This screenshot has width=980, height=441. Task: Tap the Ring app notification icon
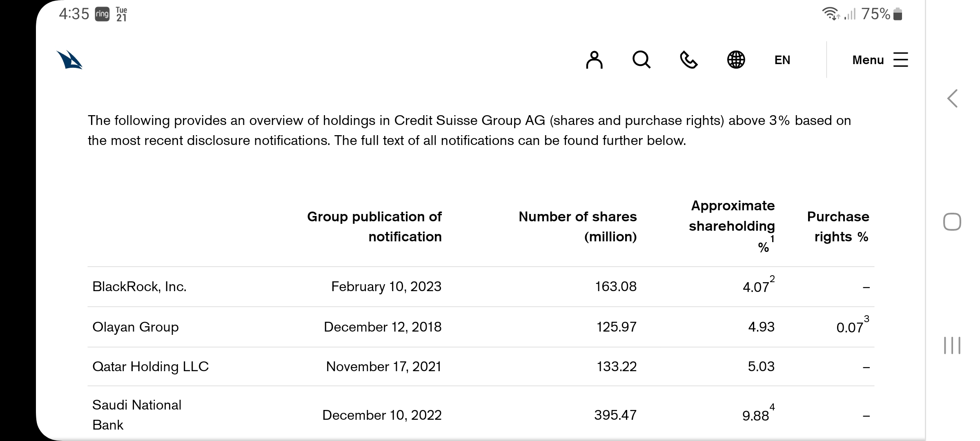point(102,14)
